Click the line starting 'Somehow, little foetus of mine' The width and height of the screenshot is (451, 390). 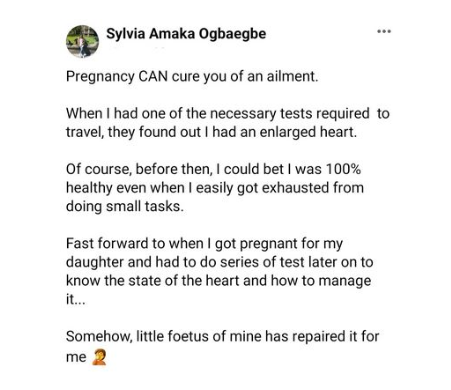point(222,336)
